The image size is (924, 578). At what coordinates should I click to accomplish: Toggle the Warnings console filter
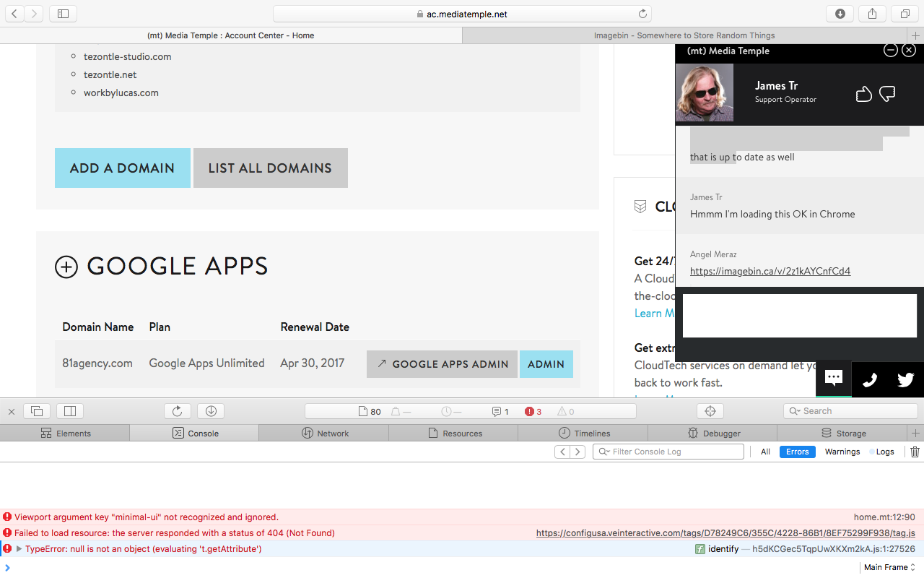(842, 452)
